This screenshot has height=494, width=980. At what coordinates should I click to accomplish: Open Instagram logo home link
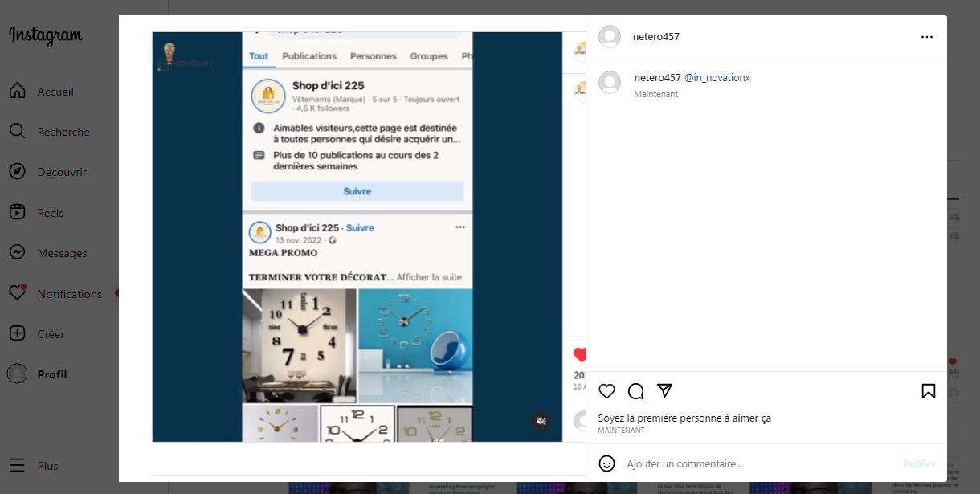pos(46,36)
